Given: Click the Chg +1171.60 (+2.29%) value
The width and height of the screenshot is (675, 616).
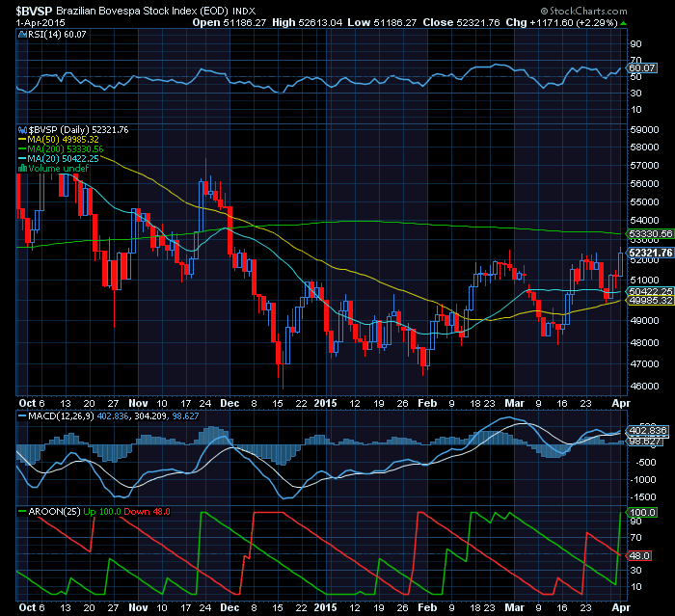Looking at the screenshot, I should pos(562,22).
